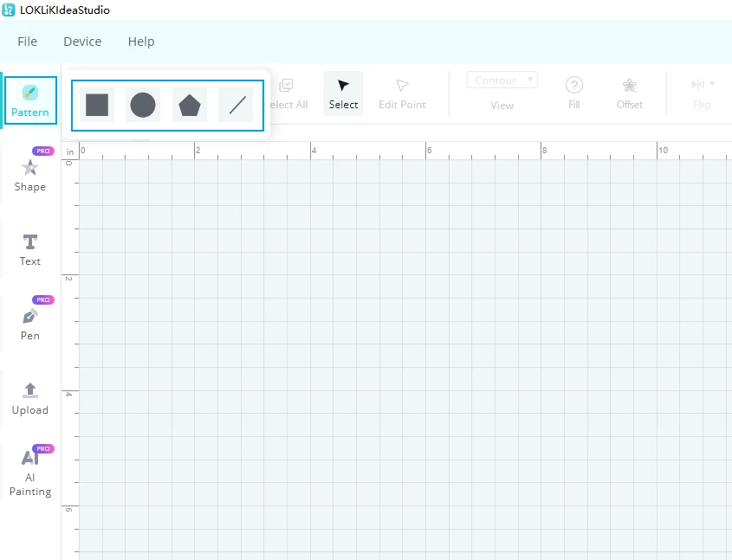Choose the circle shape in the pattern popup
The width and height of the screenshot is (732, 560).
pos(143,105)
